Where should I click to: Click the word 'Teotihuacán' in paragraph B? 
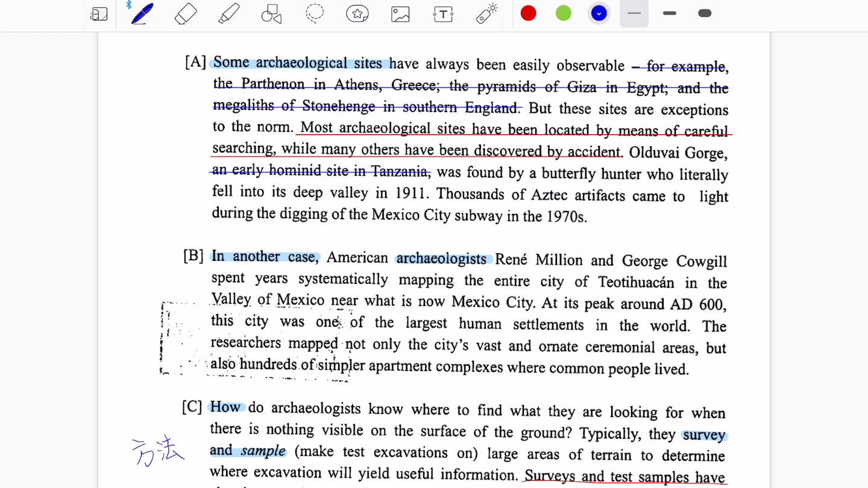636,283
